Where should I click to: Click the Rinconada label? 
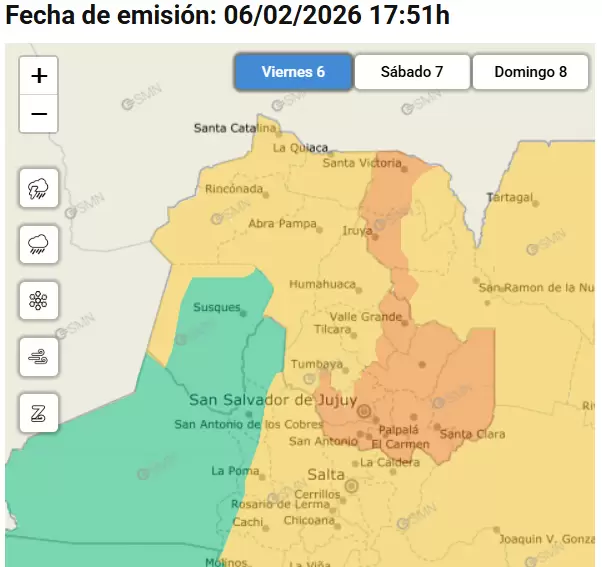pos(234,189)
